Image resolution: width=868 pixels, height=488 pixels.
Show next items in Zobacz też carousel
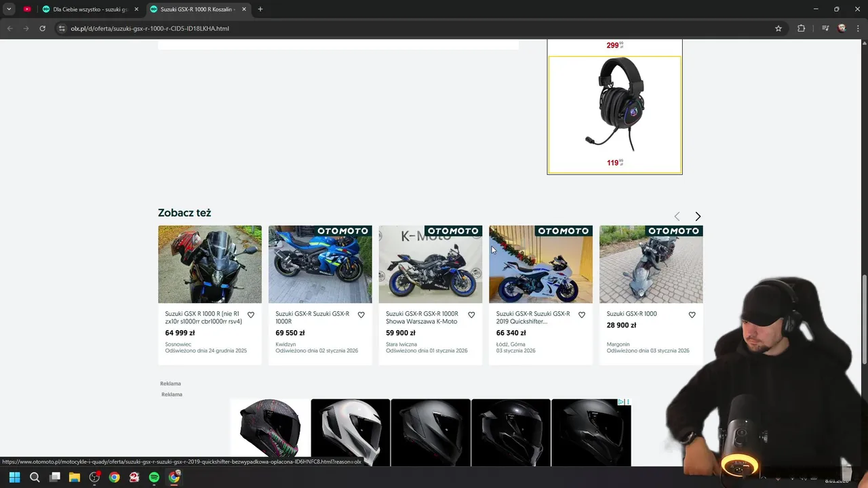click(698, 216)
